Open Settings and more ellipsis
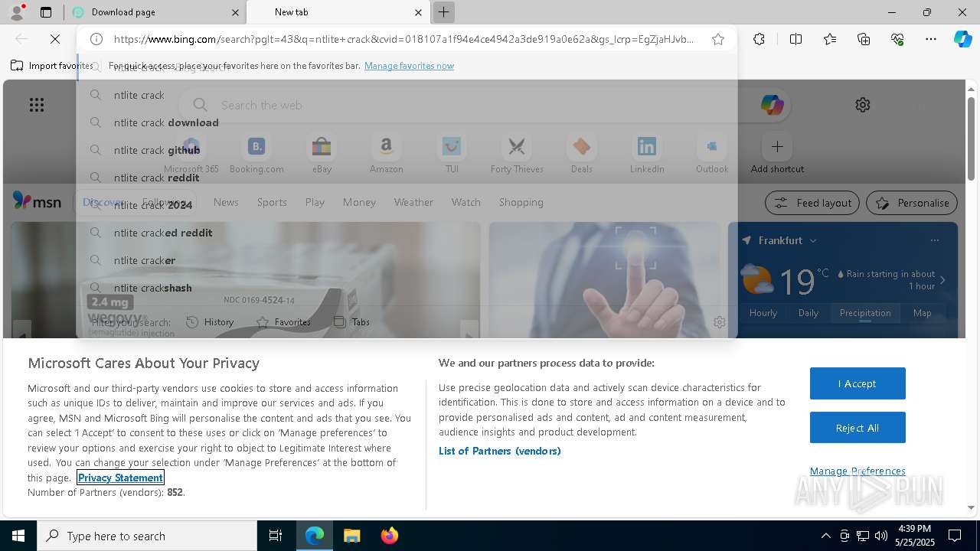This screenshot has height=551, width=980. click(x=931, y=39)
